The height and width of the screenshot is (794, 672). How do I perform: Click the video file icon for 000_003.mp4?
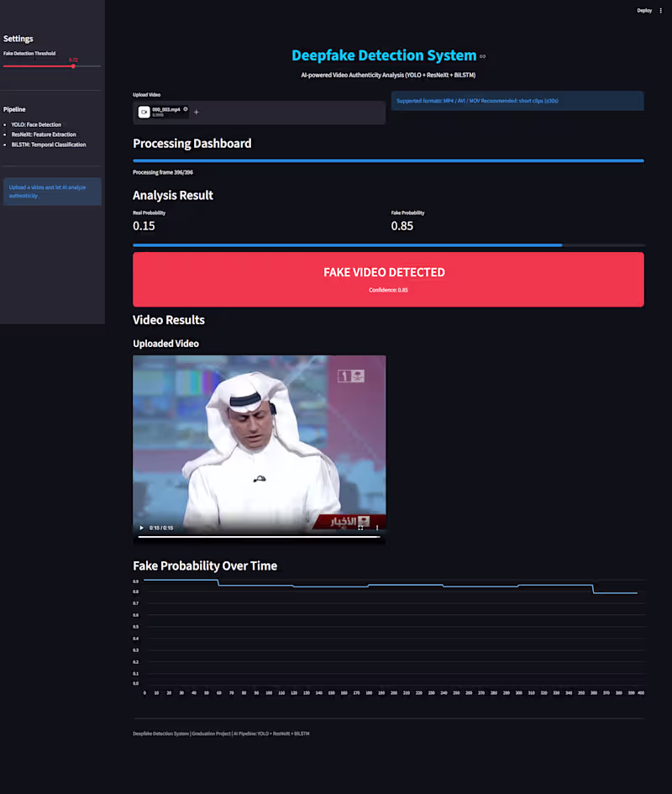(x=144, y=112)
